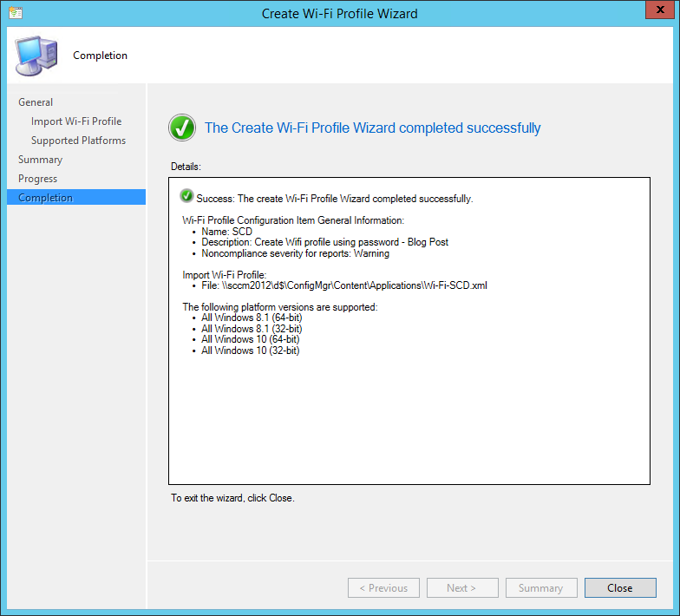Click the Success message line

[x=335, y=199]
